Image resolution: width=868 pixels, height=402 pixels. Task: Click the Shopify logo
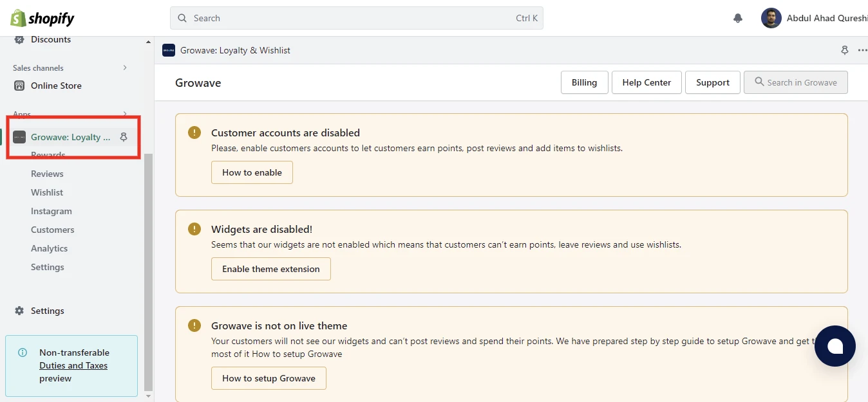42,18
